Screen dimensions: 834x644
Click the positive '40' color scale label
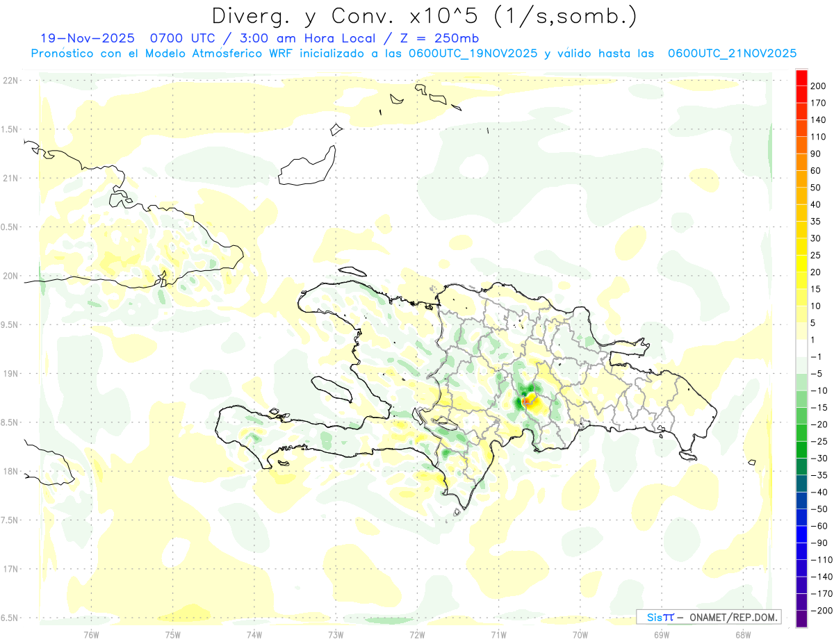pos(817,204)
